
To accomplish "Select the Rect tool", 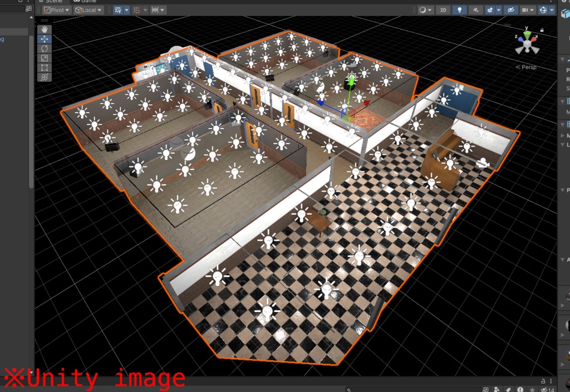I will tap(45, 67).
